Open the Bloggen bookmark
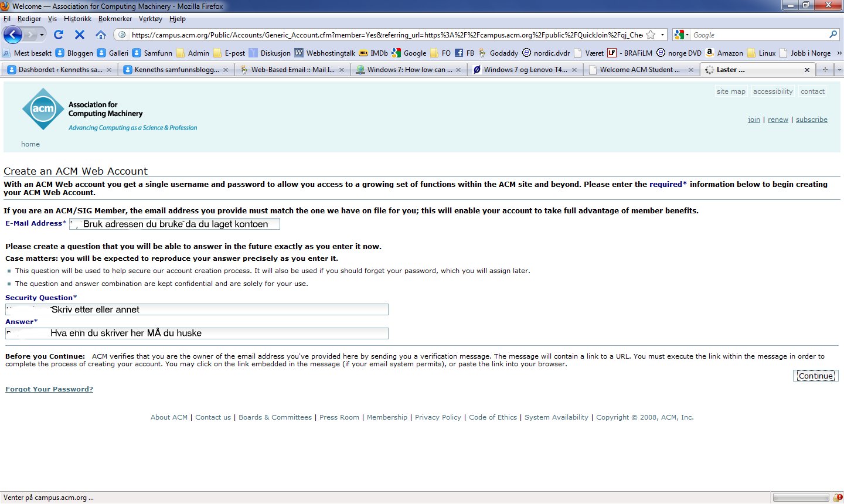Screen dimensions: 844x504 point(74,53)
